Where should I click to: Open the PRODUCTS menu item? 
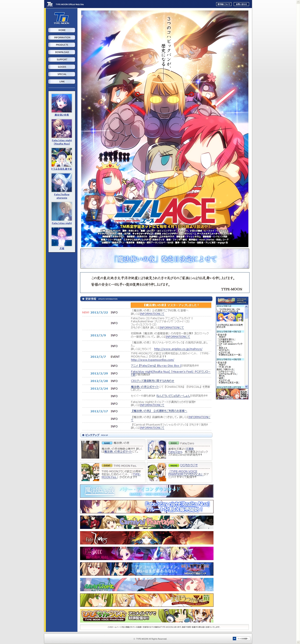62,45
